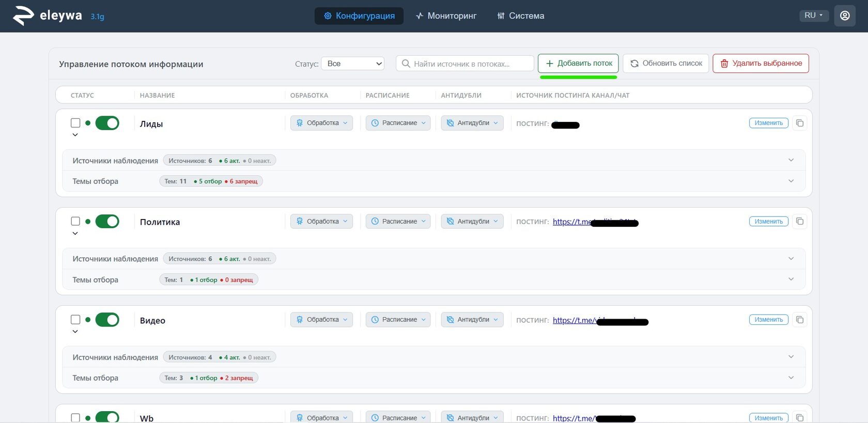Tick the Политика row checkbox
Screen dimensions: 868x423
click(x=75, y=221)
